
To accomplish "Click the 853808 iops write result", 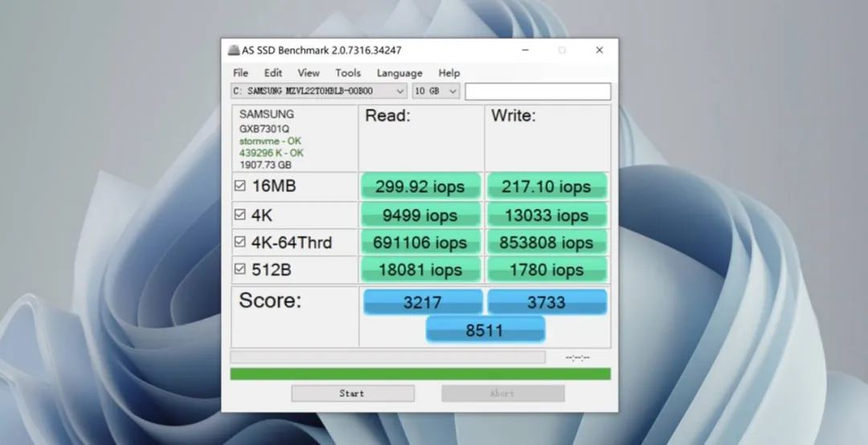I will click(x=547, y=243).
